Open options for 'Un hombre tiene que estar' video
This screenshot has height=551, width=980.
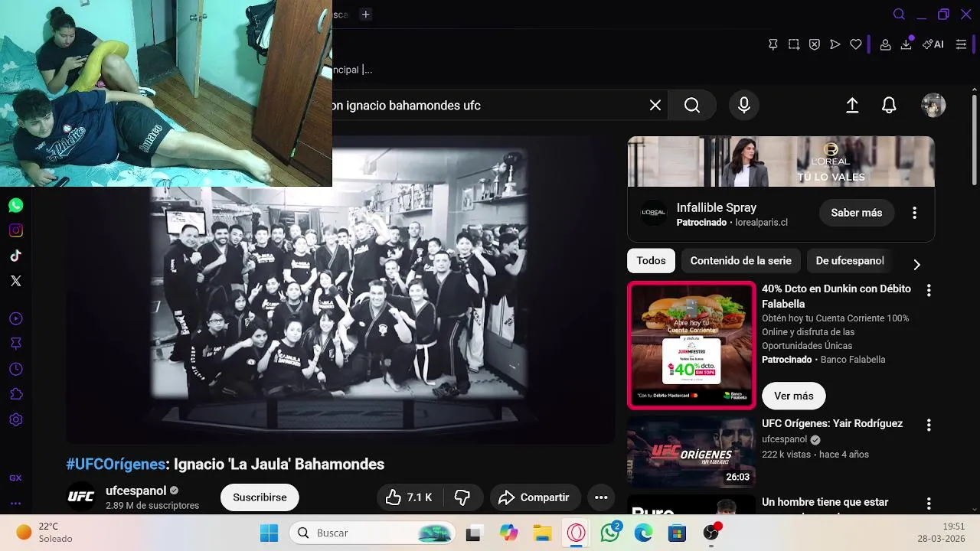coord(929,504)
